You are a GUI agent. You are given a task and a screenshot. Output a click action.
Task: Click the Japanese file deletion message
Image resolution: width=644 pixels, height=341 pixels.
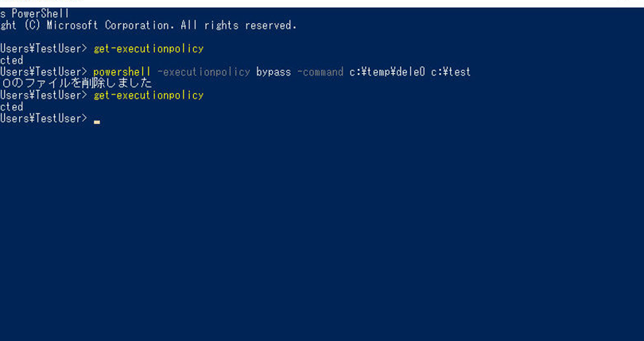(76, 83)
